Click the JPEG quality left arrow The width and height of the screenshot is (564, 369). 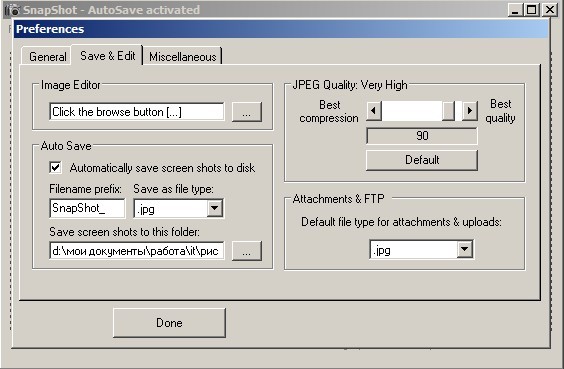coord(374,111)
